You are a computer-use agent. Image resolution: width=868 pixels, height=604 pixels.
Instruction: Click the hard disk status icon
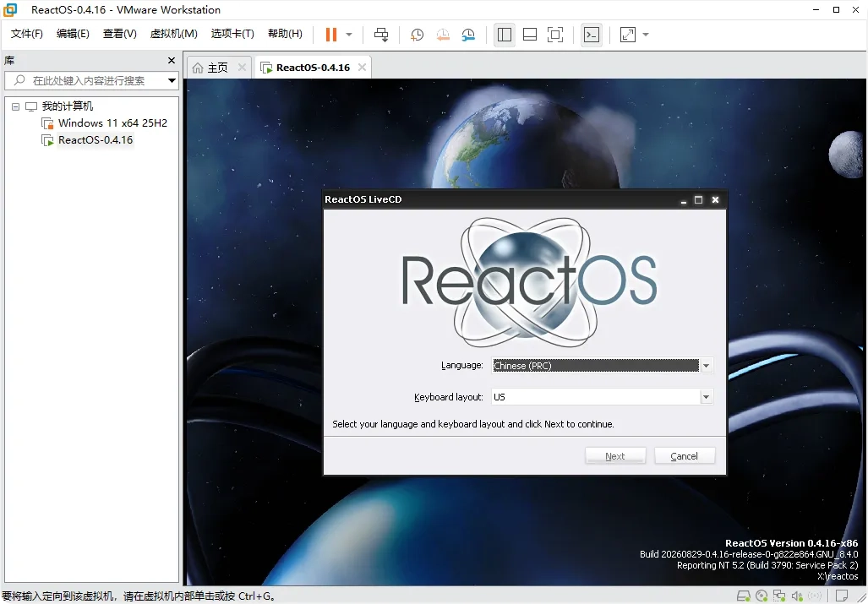pyautogui.click(x=744, y=596)
